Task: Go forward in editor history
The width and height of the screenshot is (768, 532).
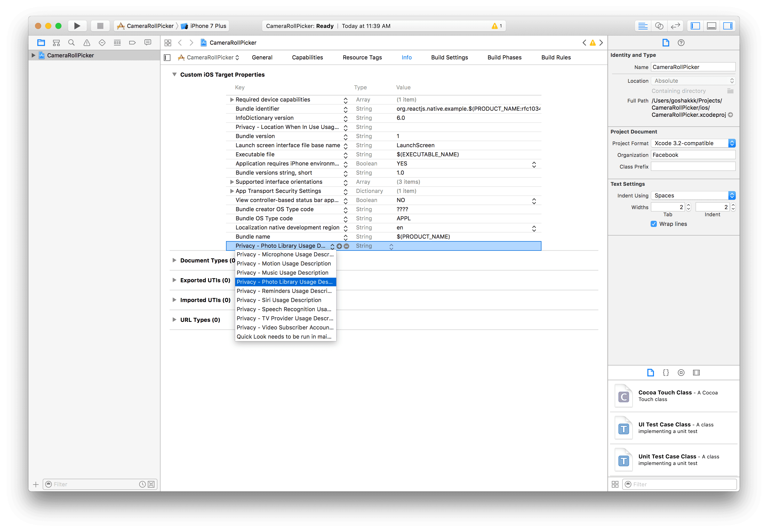Action: (x=191, y=43)
